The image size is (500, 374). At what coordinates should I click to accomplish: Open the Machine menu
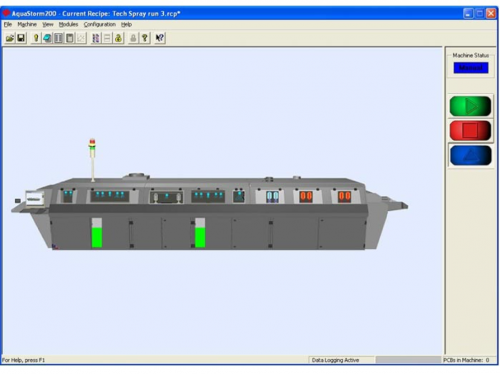tap(27, 24)
